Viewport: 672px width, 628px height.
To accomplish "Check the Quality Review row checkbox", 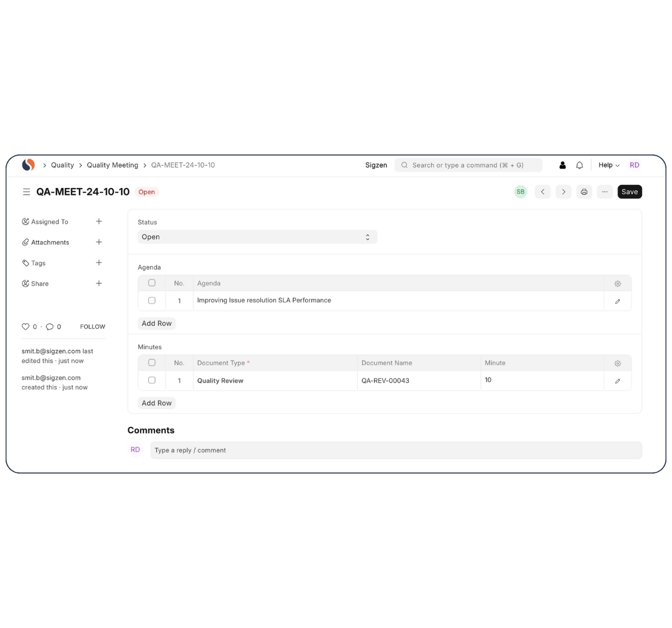I will (x=152, y=380).
